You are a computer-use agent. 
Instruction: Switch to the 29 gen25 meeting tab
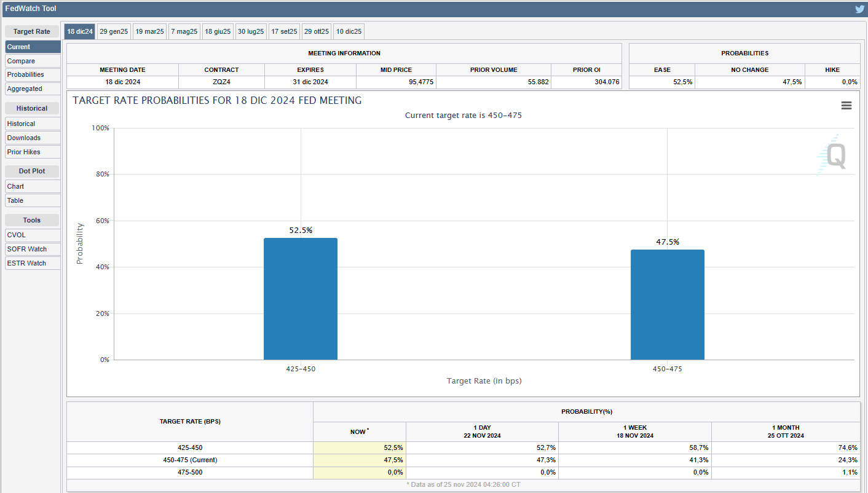pos(114,31)
